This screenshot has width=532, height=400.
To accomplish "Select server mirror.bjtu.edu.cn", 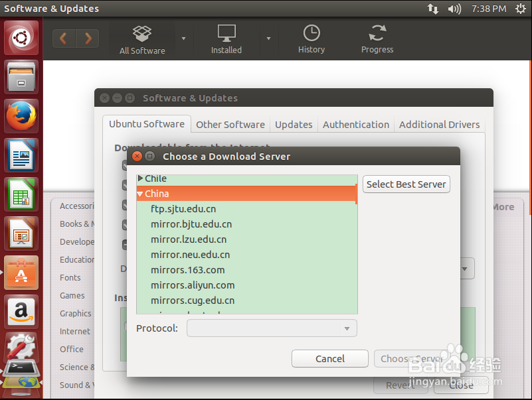I will point(246,224).
